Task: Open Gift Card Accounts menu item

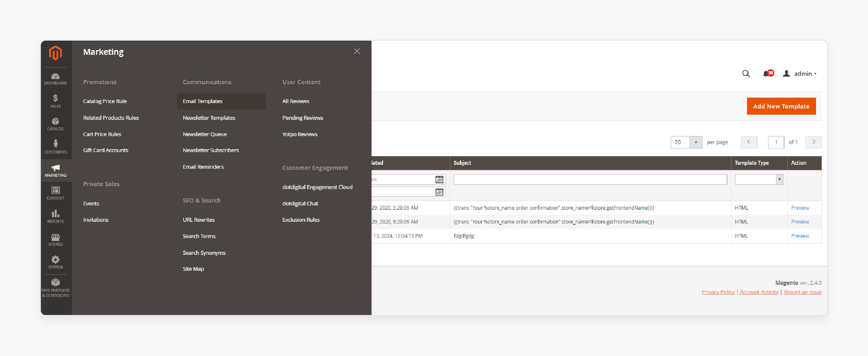Action: [106, 150]
